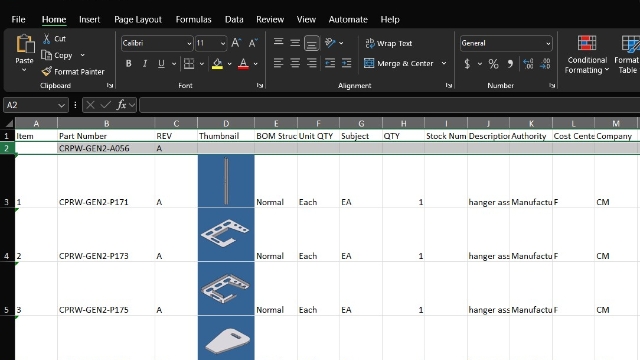Screen dimensions: 640x360
Task: Switch to the Review tab
Action: 270,19
